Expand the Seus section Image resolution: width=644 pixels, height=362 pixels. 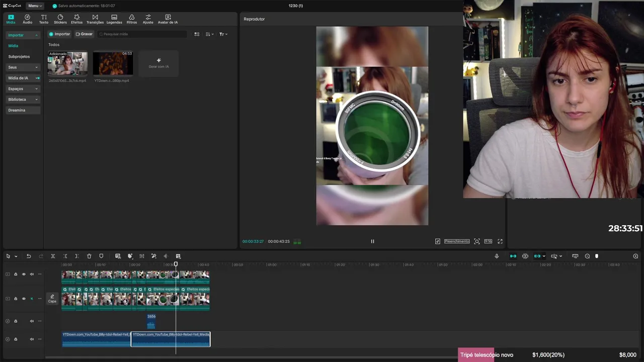coord(23,67)
